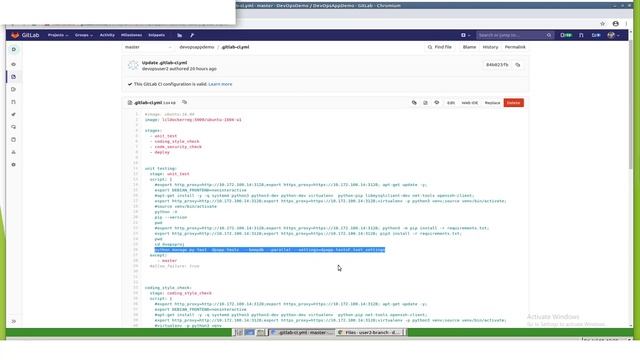The width and height of the screenshot is (640, 360).
Task: Open the user avatar dropdown
Action: [x=613, y=36]
